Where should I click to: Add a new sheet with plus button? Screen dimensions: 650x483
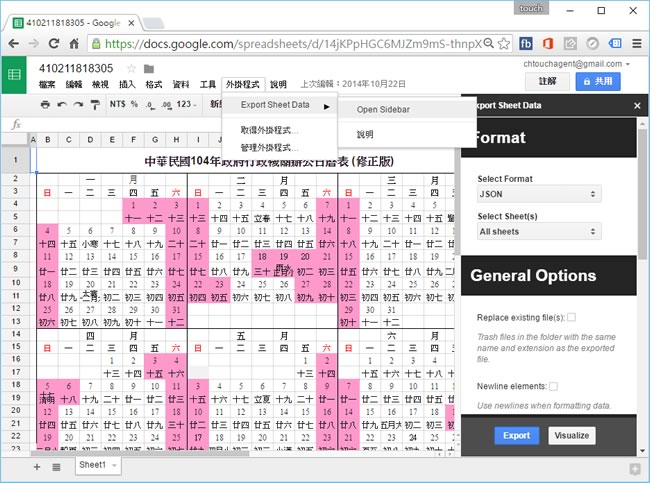click(37, 467)
